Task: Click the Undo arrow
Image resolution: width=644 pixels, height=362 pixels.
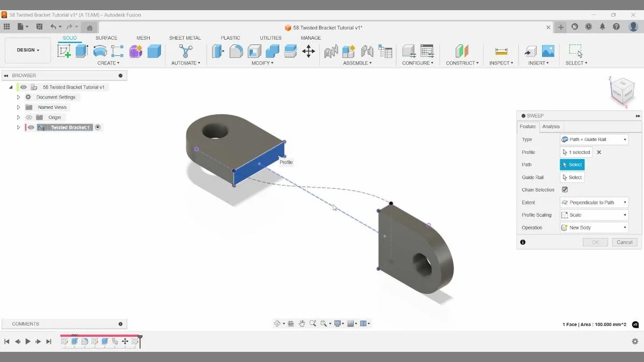Action: [x=53, y=27]
